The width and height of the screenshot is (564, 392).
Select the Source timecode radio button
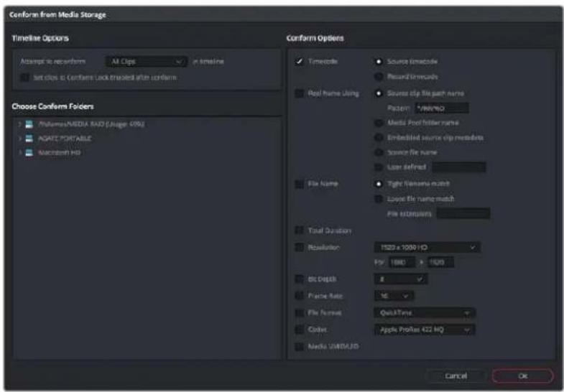click(379, 62)
